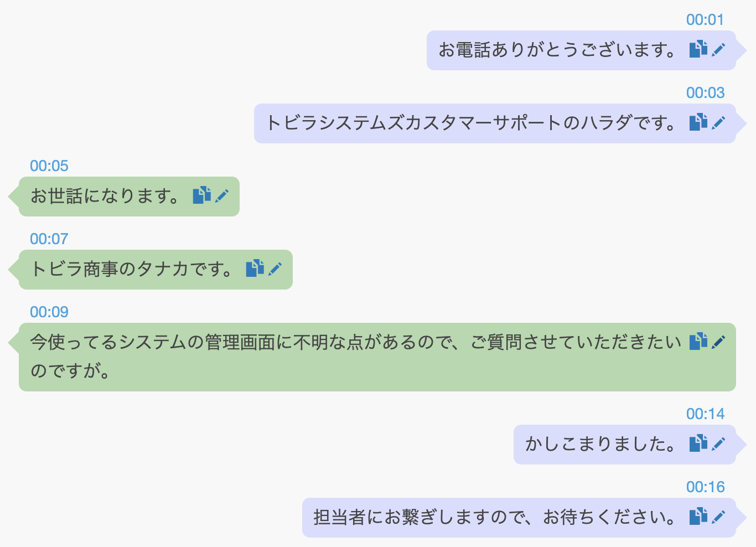Copy the message お電話ありがとうございます。
756x547 pixels.
point(698,49)
